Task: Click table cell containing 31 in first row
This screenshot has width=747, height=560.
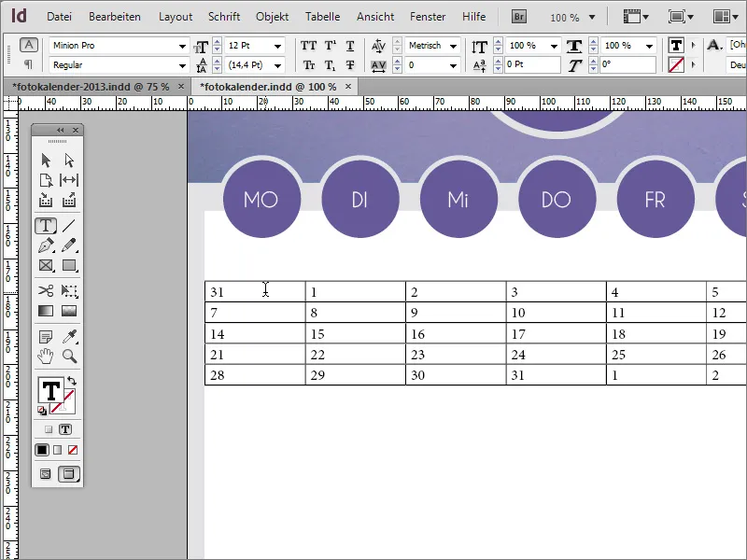Action: (x=255, y=291)
